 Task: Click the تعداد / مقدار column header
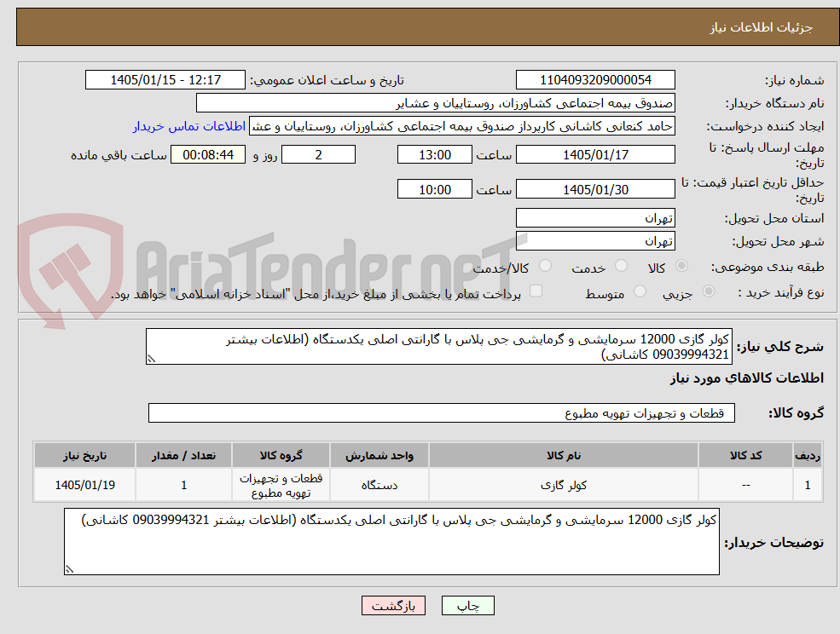(x=183, y=455)
